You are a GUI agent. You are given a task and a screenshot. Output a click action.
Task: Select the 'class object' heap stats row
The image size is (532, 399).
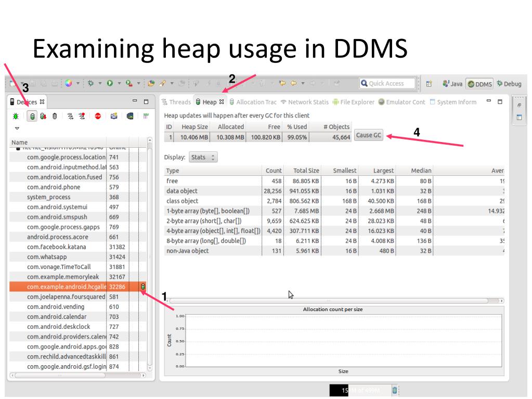click(x=334, y=201)
